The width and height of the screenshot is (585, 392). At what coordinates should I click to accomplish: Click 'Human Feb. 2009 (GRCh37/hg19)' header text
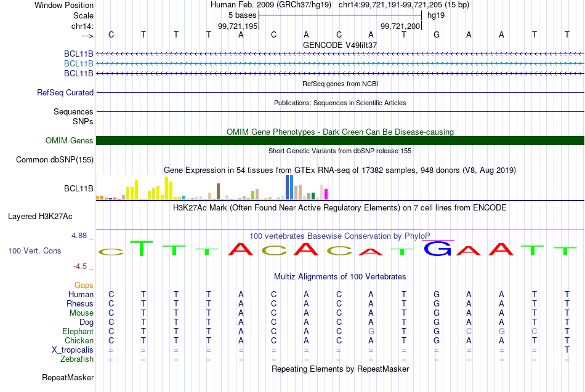[271, 5]
